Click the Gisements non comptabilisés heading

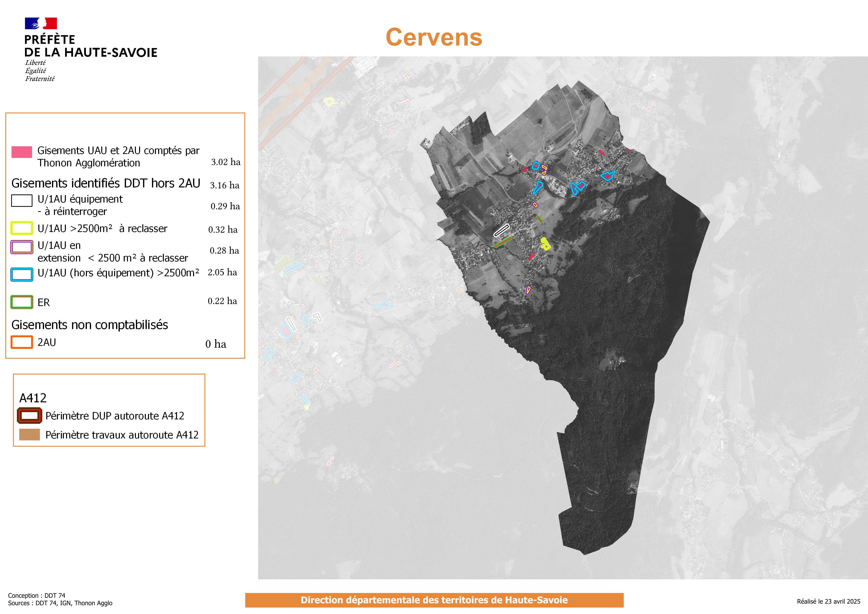(x=90, y=325)
